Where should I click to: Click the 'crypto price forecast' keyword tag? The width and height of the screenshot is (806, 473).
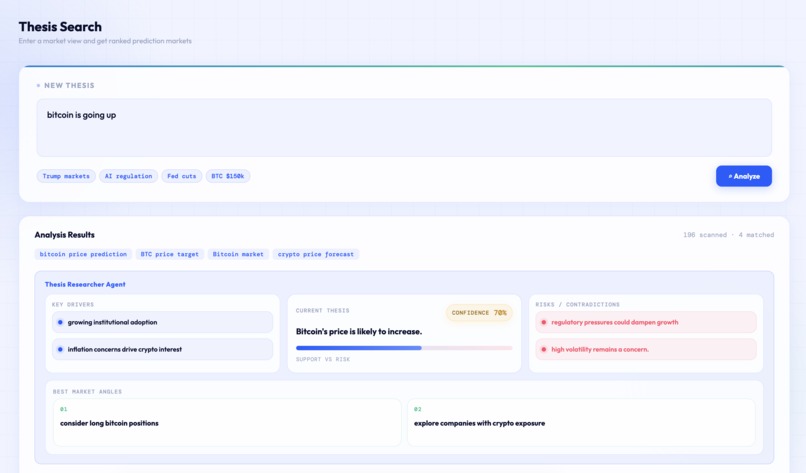point(316,254)
